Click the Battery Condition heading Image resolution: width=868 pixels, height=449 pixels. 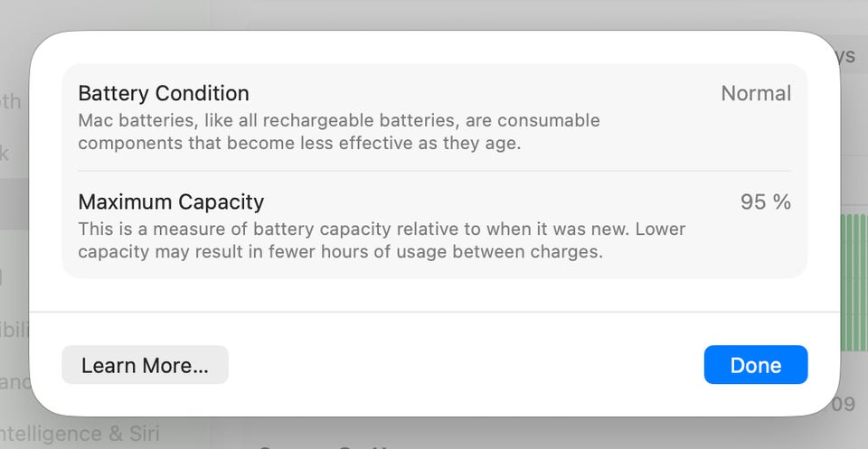click(x=164, y=93)
